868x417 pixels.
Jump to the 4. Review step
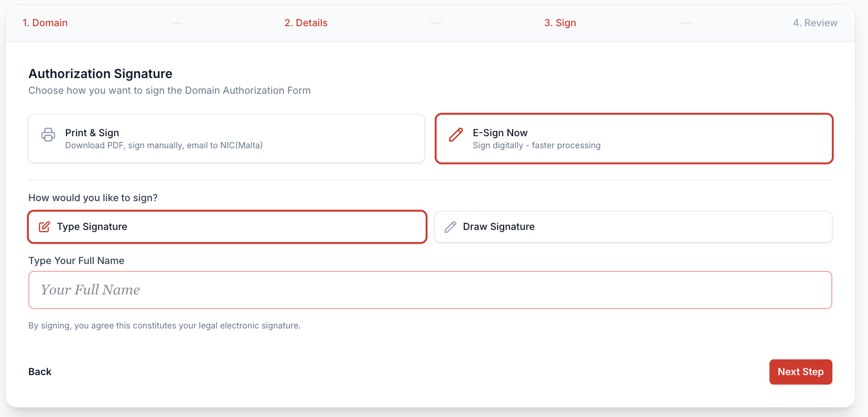[x=815, y=23]
